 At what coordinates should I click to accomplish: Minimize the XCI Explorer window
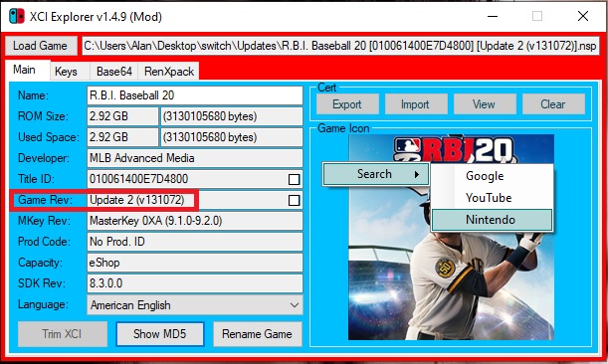coord(493,16)
